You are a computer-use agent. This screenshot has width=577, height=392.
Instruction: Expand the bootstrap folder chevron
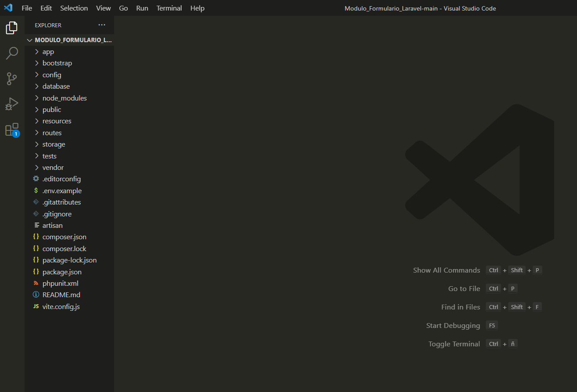coord(37,63)
